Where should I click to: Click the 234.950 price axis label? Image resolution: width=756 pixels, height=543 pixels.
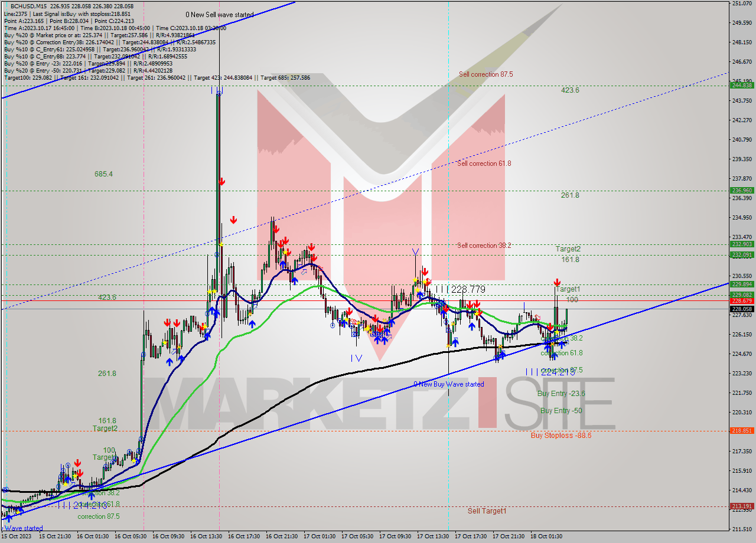coord(741,217)
